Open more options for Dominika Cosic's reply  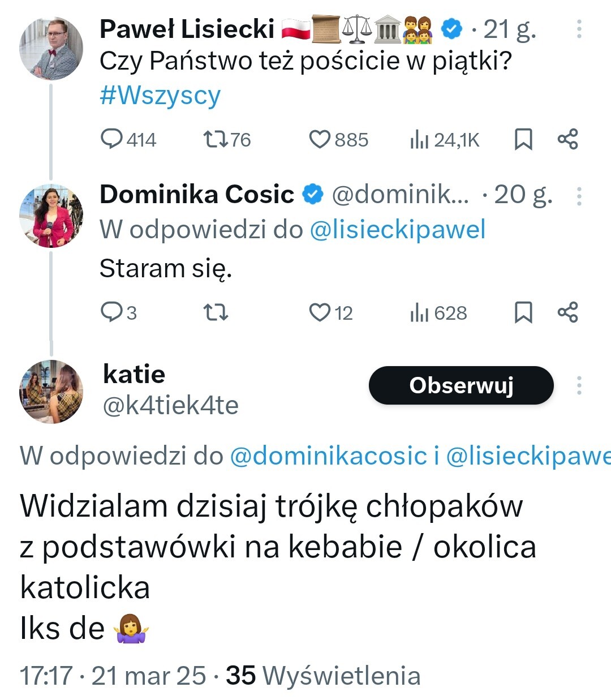tap(579, 196)
